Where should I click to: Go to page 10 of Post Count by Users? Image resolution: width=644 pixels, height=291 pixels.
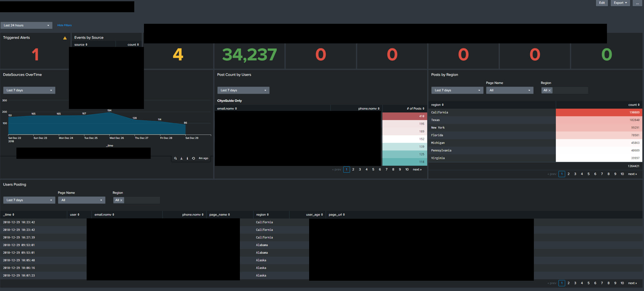pyautogui.click(x=407, y=169)
